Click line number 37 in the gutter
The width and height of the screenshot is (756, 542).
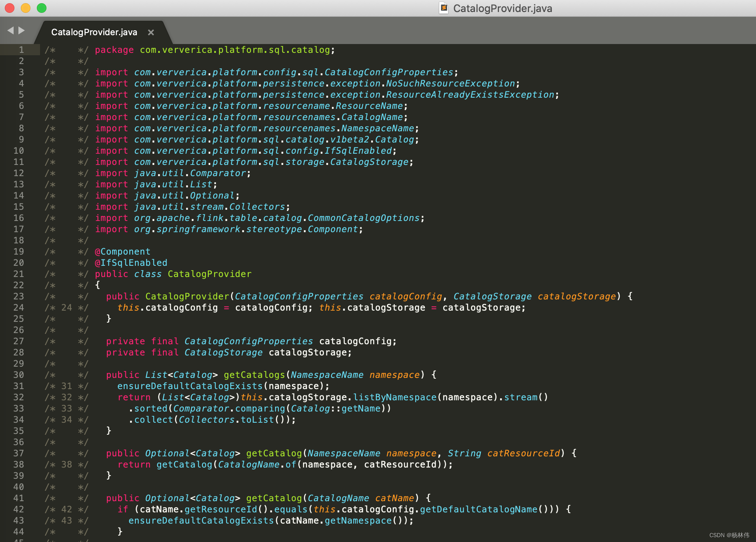pos(19,454)
